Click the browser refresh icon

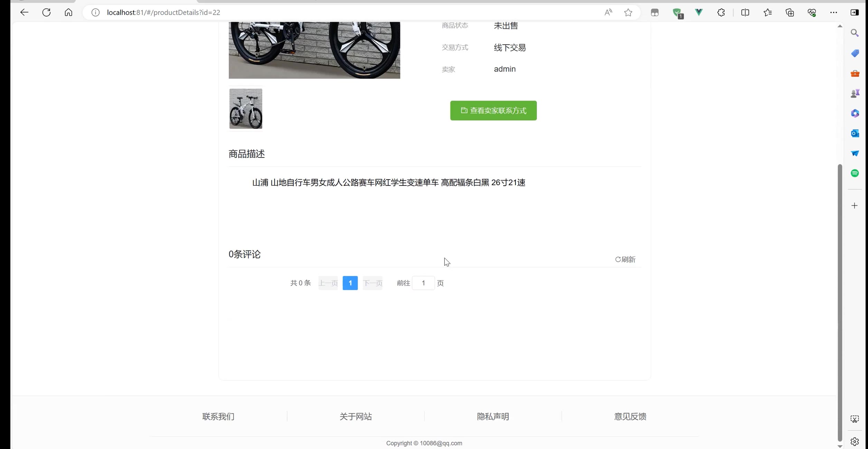click(x=46, y=12)
